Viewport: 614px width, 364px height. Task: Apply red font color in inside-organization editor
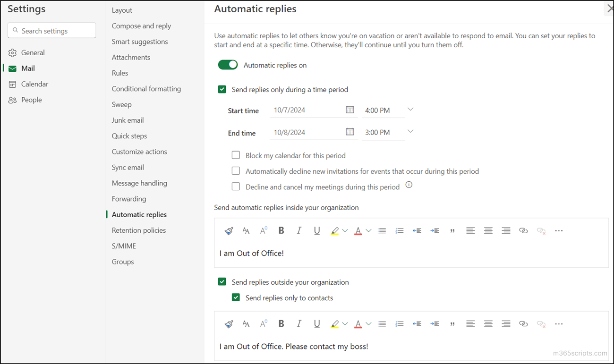pyautogui.click(x=358, y=230)
